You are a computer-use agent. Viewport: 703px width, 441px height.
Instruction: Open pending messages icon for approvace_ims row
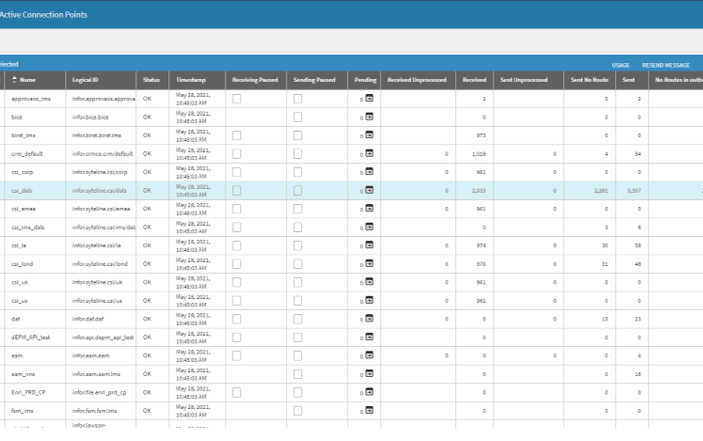[369, 98]
